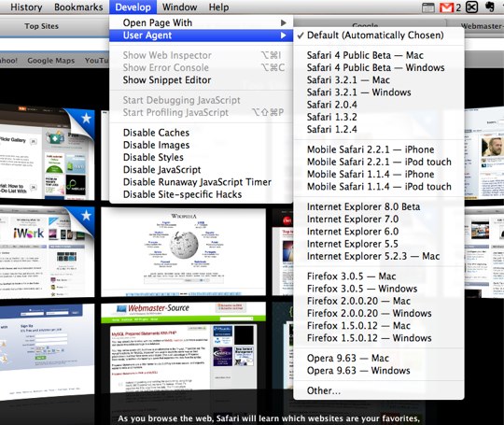Choose Internet Explorer 7.0
Viewport: 504px width, 425px height.
(379, 220)
